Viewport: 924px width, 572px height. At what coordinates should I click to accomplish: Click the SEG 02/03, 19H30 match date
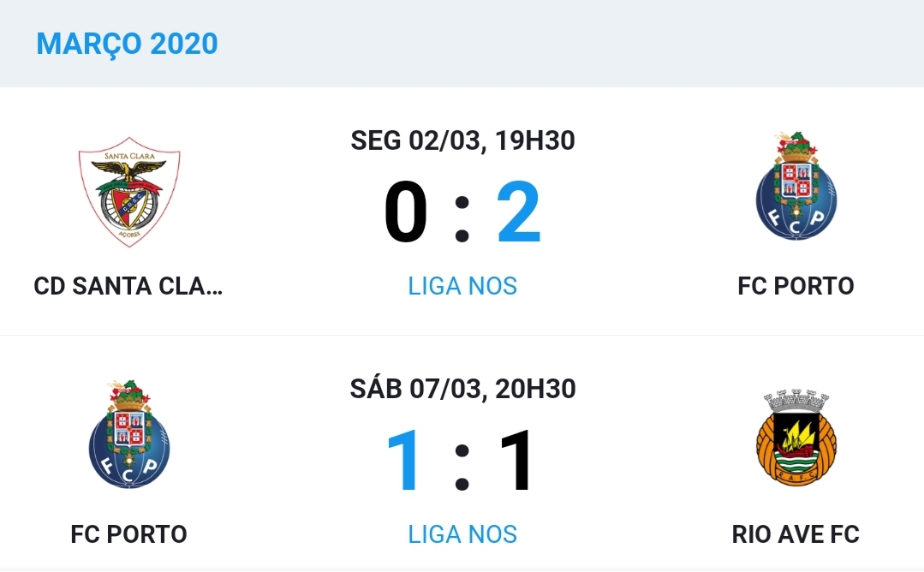coord(462,140)
